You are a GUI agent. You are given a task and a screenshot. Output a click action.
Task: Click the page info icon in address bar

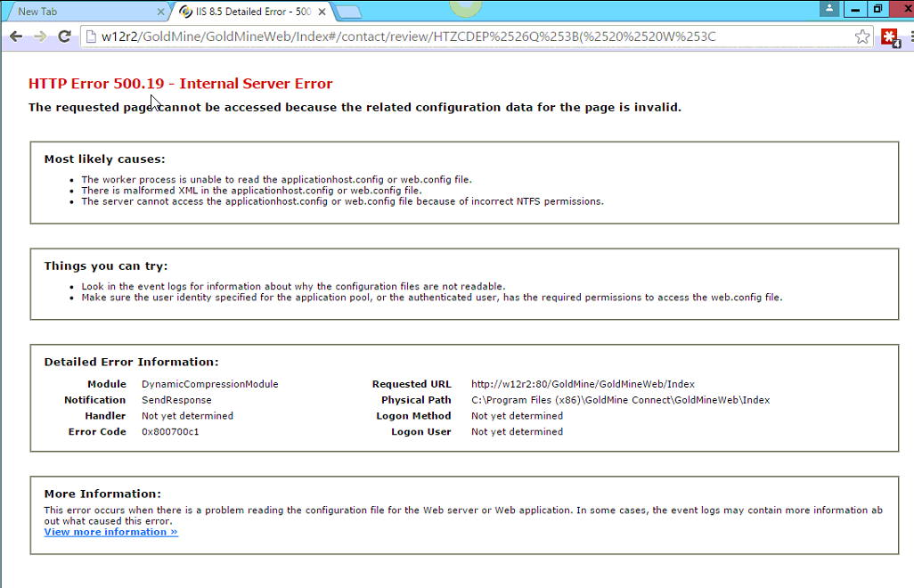[x=91, y=37]
